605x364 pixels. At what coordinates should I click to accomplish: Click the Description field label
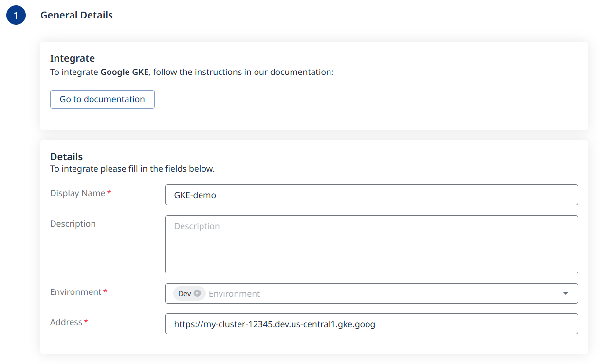(x=73, y=224)
